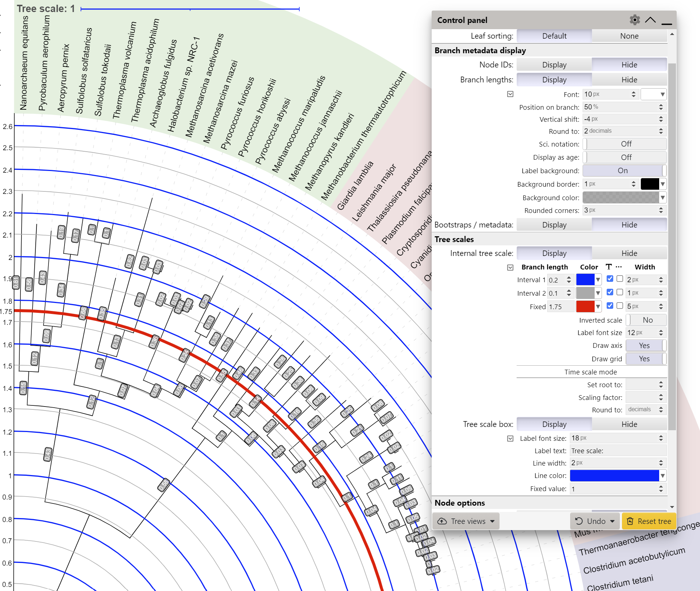Enable the dashed line checkbox for Interval 2
Image resolution: width=700 pixels, height=591 pixels.
(x=620, y=292)
